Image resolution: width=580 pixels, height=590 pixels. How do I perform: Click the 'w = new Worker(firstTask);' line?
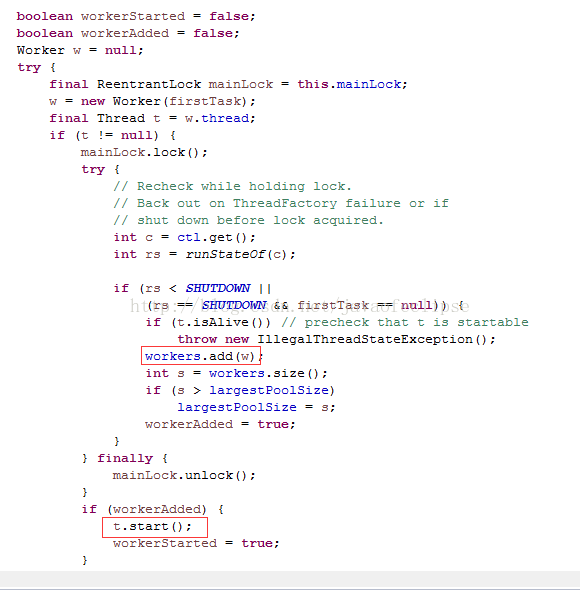(x=152, y=101)
